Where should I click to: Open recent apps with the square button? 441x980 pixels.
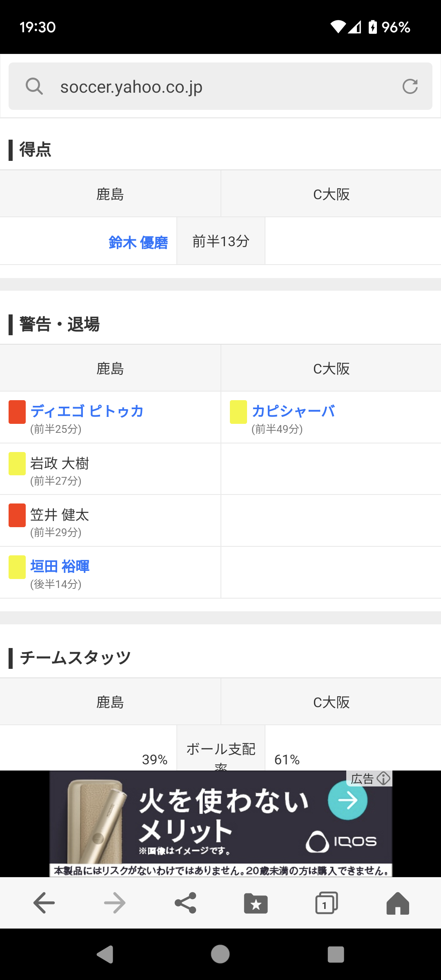click(x=336, y=954)
